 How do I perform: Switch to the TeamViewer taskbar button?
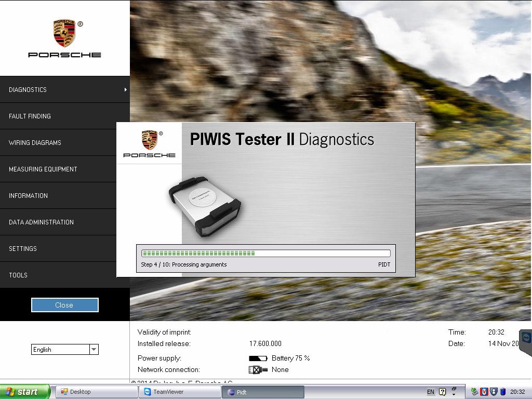coord(180,392)
